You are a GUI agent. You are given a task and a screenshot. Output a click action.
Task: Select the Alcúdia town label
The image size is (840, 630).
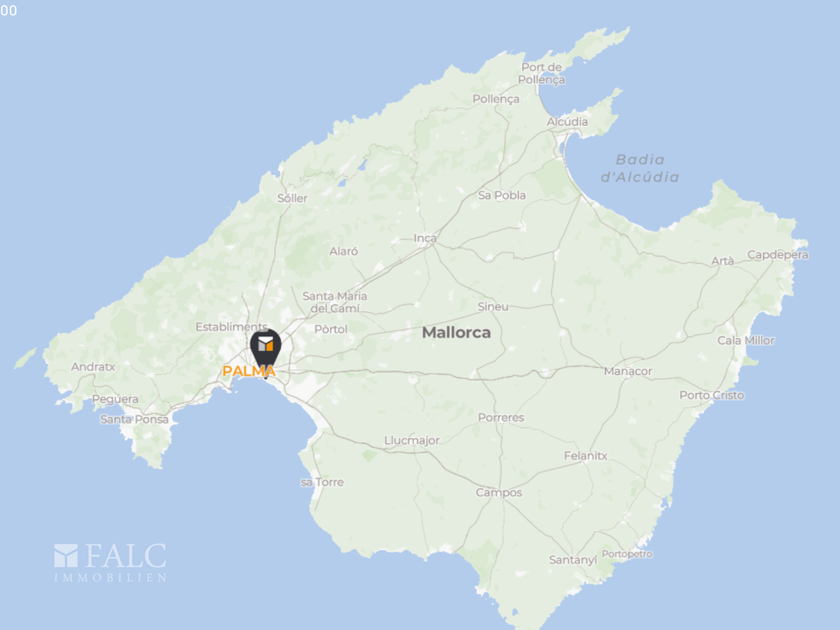point(567,122)
